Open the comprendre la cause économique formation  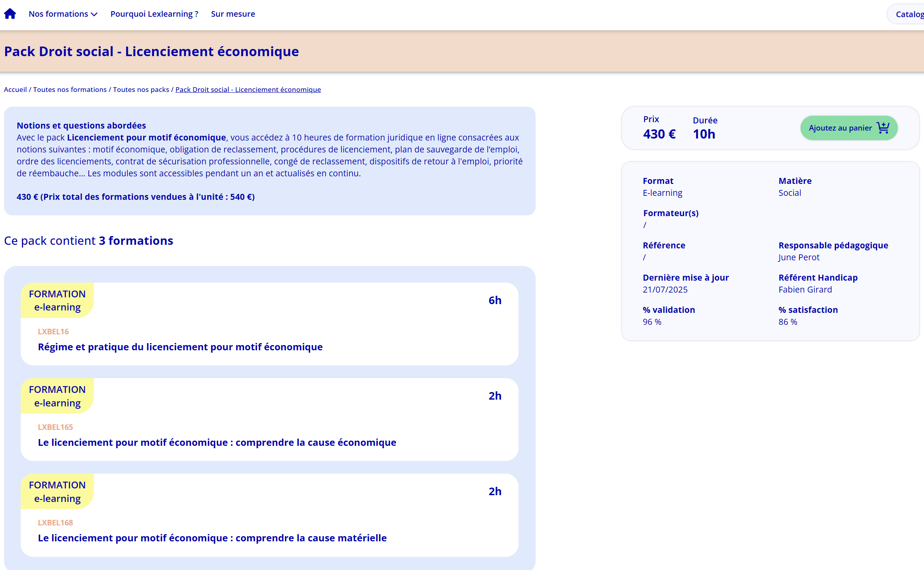[x=217, y=442]
